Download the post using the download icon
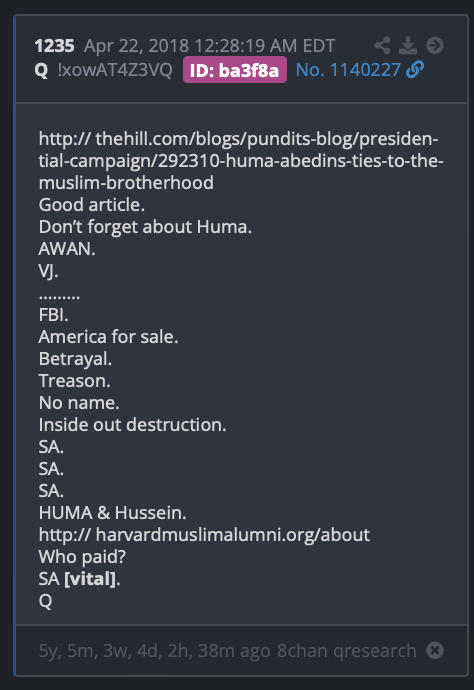The image size is (474, 690). pos(408,45)
